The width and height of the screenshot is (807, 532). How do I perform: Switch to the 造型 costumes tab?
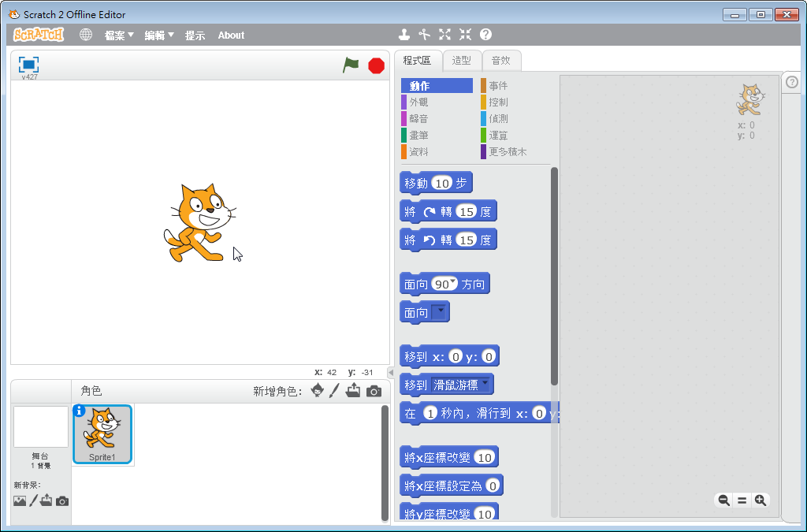click(462, 61)
